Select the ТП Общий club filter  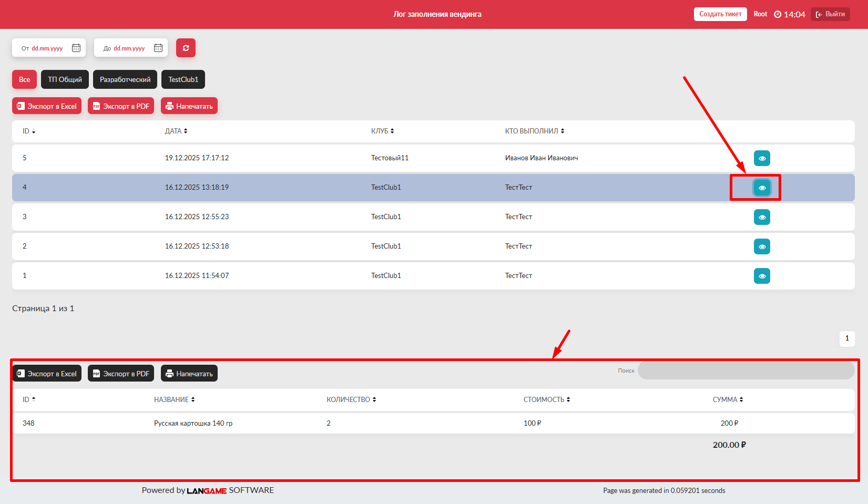[65, 79]
